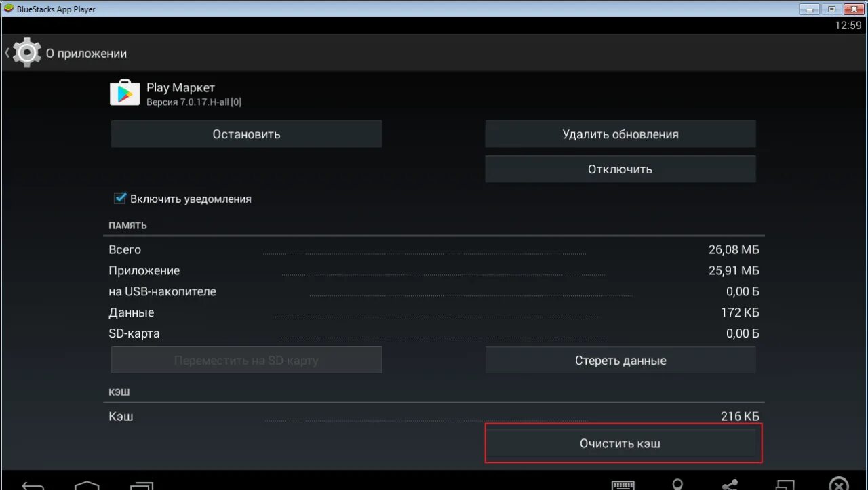
Task: Click the Всего row label
Action: pyautogui.click(x=125, y=249)
